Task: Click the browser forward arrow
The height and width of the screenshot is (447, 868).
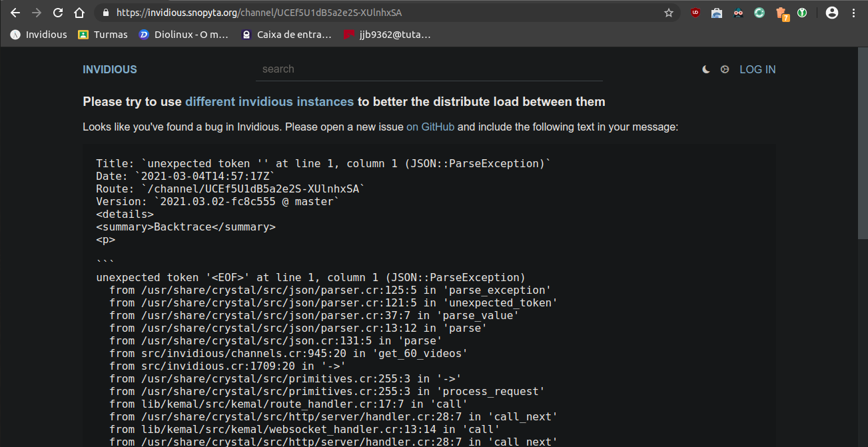Action: click(x=37, y=13)
